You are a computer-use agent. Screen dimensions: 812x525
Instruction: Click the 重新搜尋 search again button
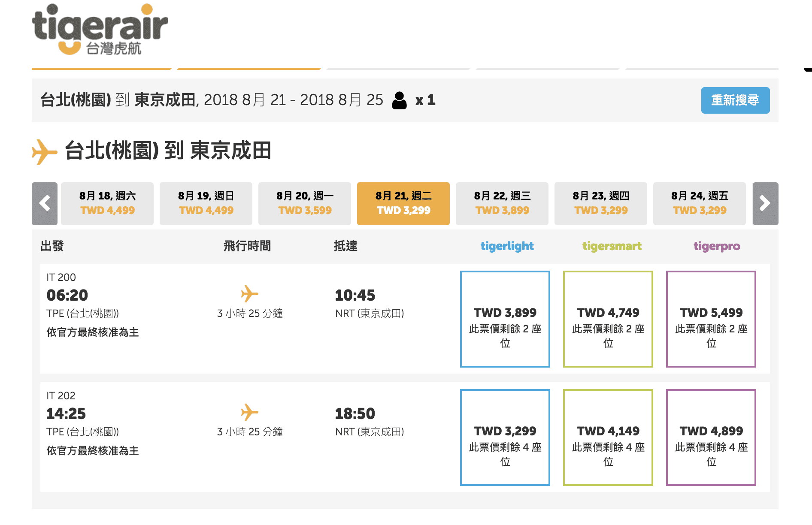735,100
